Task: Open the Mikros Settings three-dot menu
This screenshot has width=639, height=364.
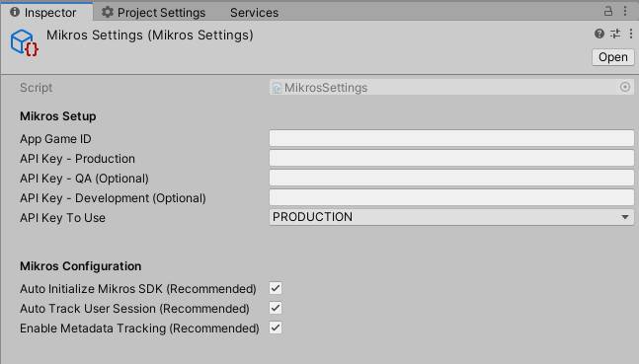Action: coord(631,34)
